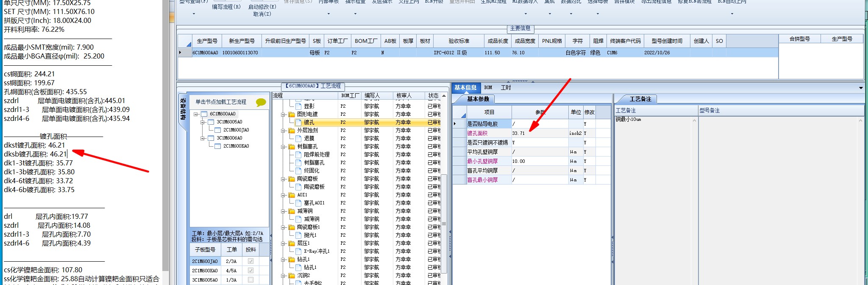
Task: Toggle 投料 checkbox for 2C1M600KA0
Action: [250, 271]
